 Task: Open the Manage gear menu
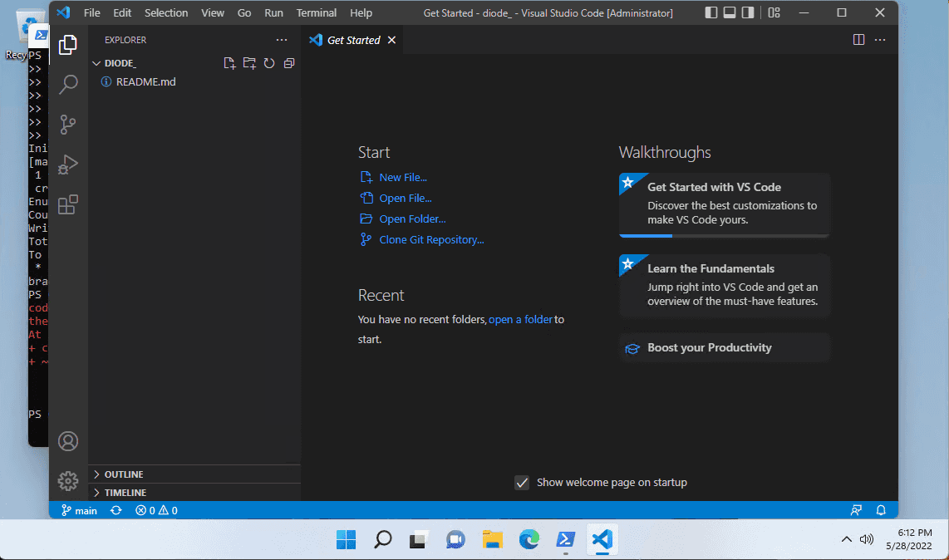(68, 481)
